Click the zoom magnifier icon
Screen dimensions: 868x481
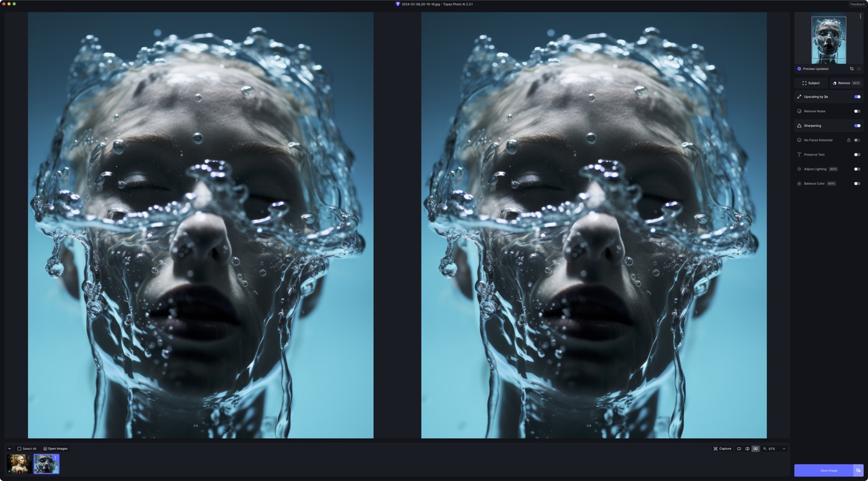765,449
